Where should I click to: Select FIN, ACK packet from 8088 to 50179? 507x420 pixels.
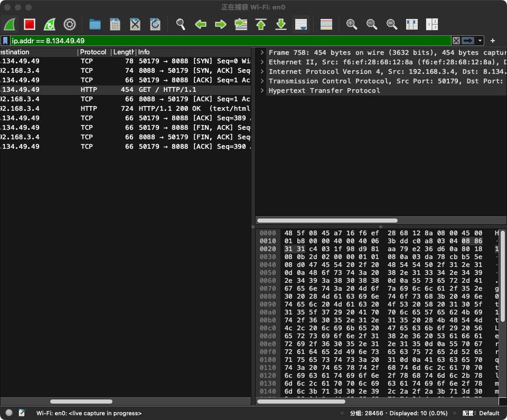pos(126,137)
